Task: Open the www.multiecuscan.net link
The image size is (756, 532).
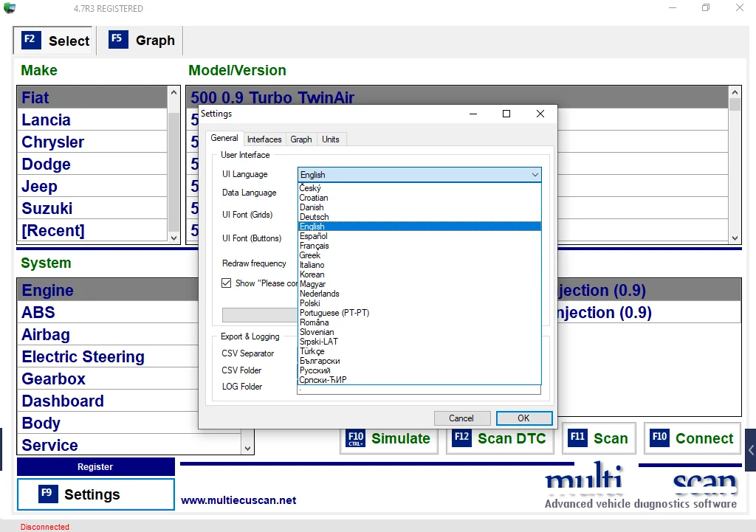Action: click(238, 500)
